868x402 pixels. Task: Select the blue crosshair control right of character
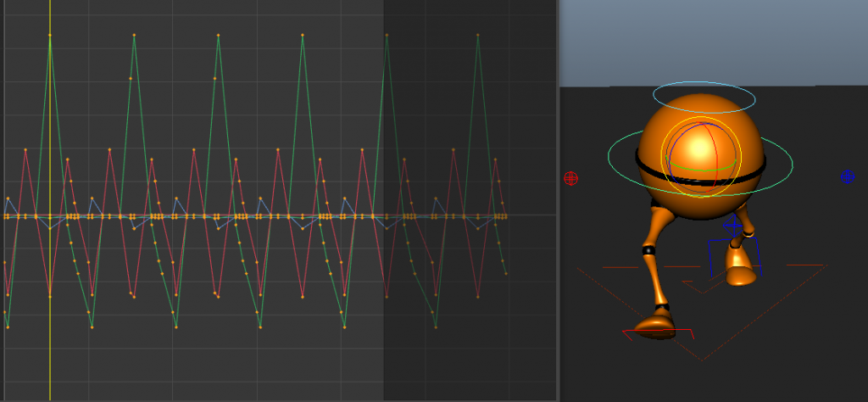(x=848, y=176)
